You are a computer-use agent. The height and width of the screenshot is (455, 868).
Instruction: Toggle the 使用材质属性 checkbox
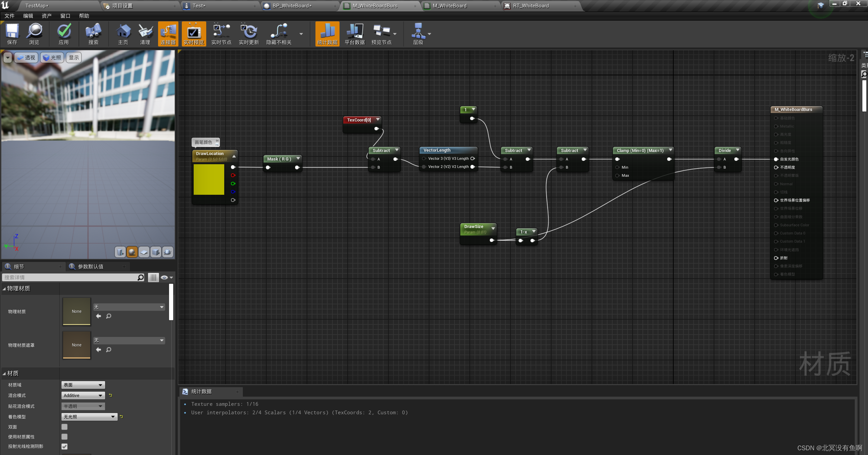click(64, 437)
